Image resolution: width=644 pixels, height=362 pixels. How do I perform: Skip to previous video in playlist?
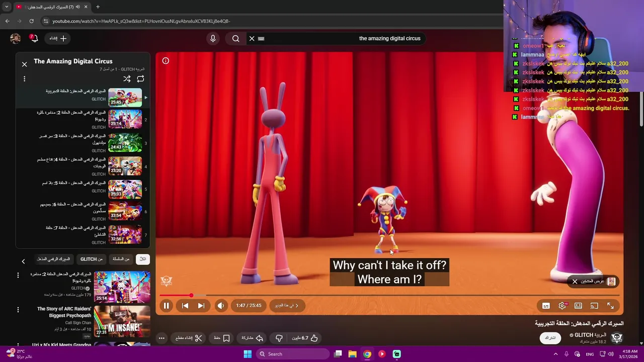pyautogui.click(x=185, y=306)
